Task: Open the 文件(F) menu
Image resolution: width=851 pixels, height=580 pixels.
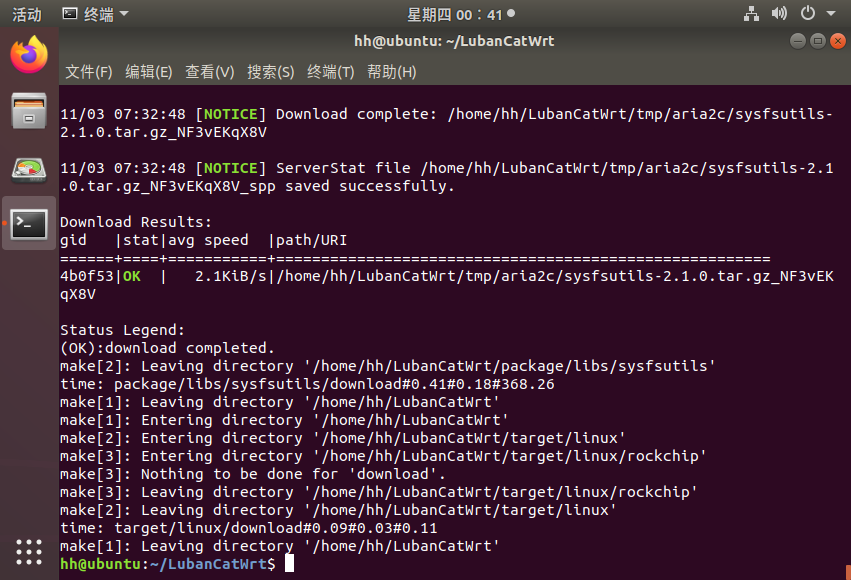Action: pos(89,72)
